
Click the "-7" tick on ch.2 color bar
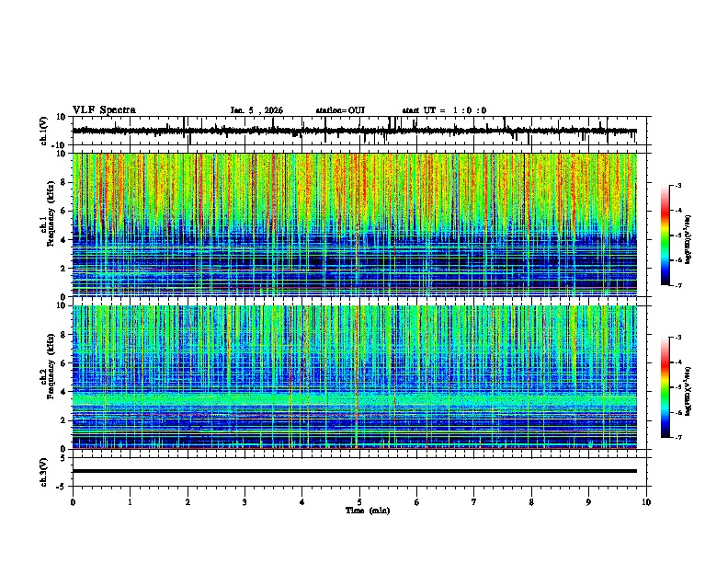coord(678,437)
